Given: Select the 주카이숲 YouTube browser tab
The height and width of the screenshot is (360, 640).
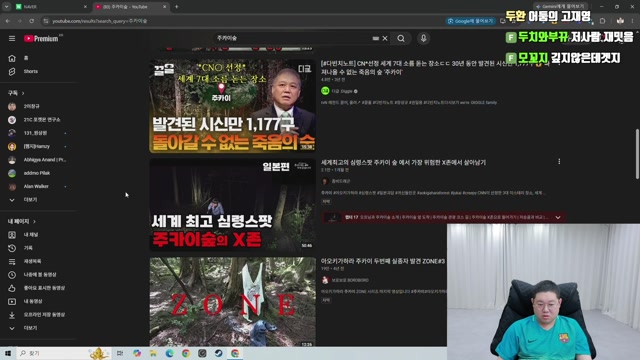Looking at the screenshot, I should tap(130, 7).
